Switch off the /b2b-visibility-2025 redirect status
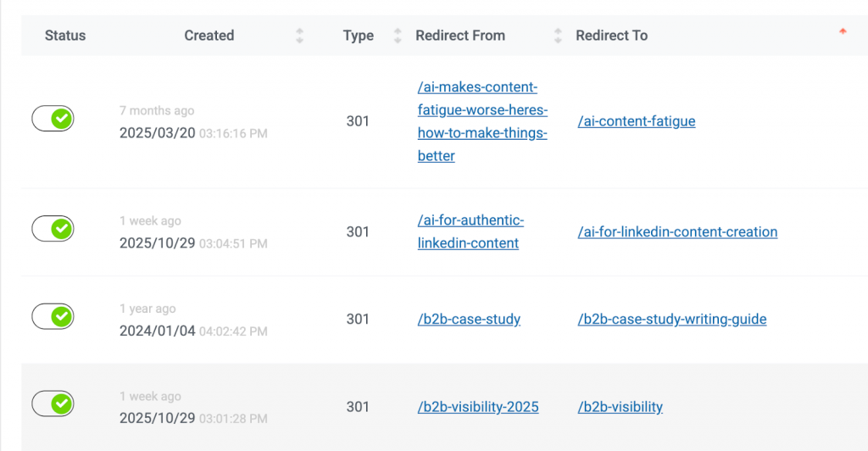 point(53,404)
